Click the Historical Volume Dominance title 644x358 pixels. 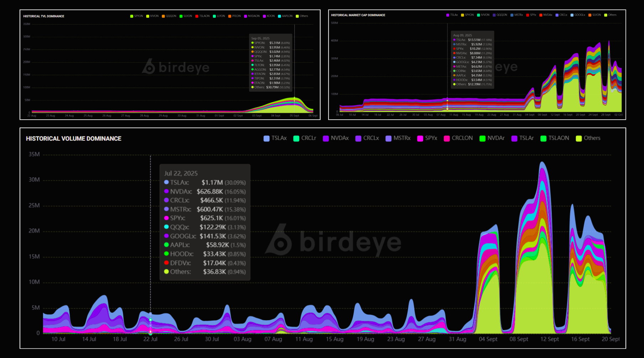[x=74, y=139]
